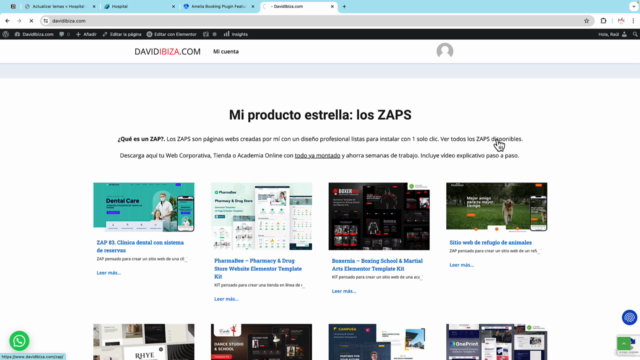Close the DavidIbiza.com tab
The image size is (640, 360).
click(x=332, y=7)
